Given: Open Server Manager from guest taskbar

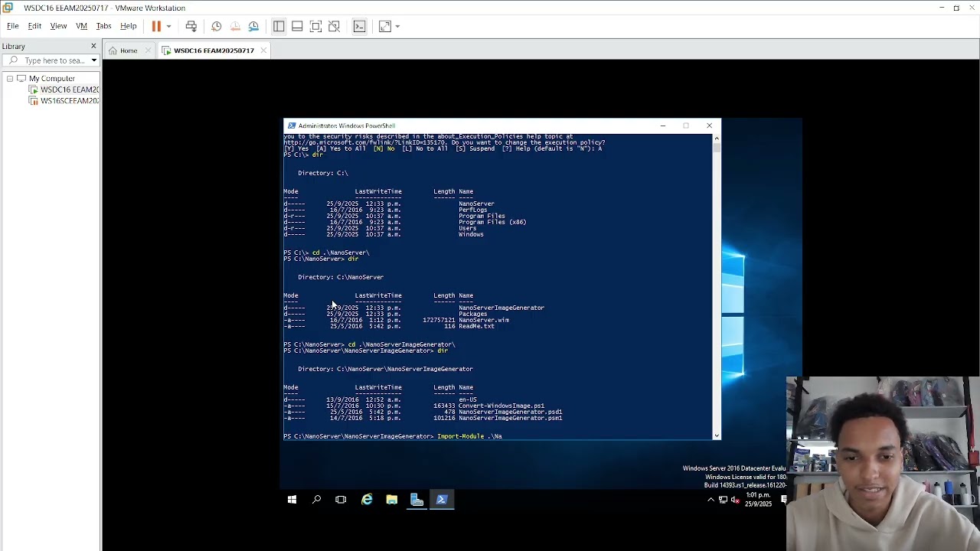Looking at the screenshot, I should (416, 500).
